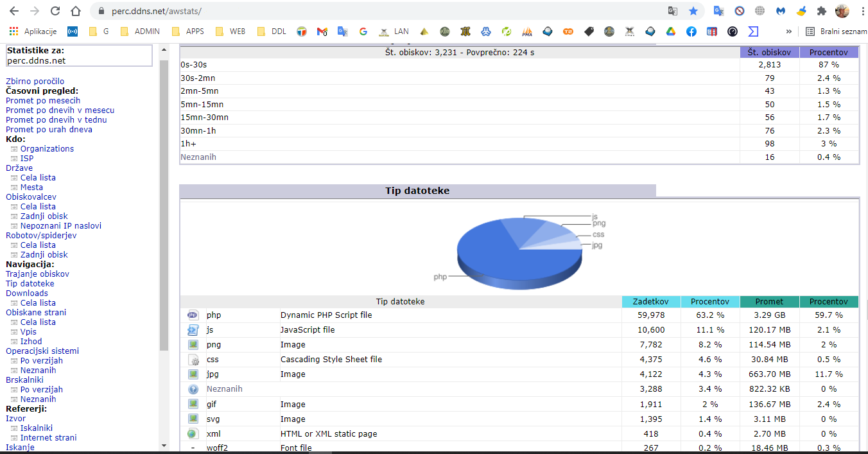868x454 pixels.
Task: Open Izhod link in sidebar
Action: pos(31,341)
